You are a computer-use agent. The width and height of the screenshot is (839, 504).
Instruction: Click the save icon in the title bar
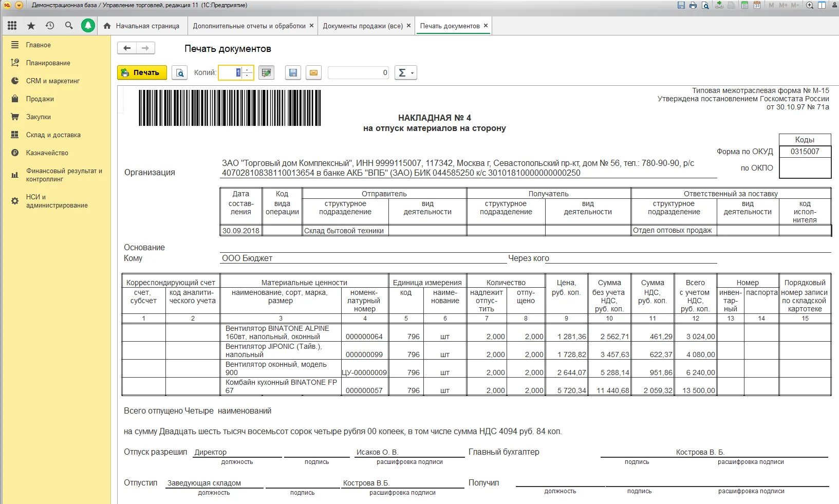tap(681, 5)
